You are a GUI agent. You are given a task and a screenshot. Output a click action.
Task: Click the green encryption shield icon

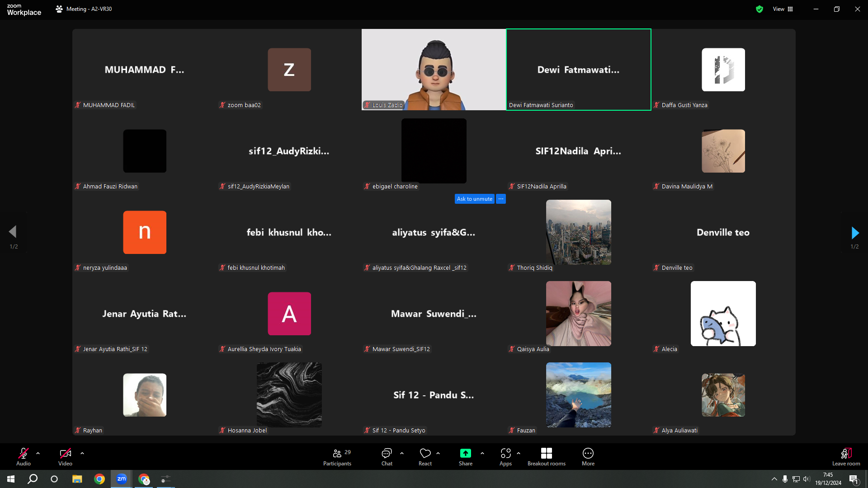click(759, 9)
